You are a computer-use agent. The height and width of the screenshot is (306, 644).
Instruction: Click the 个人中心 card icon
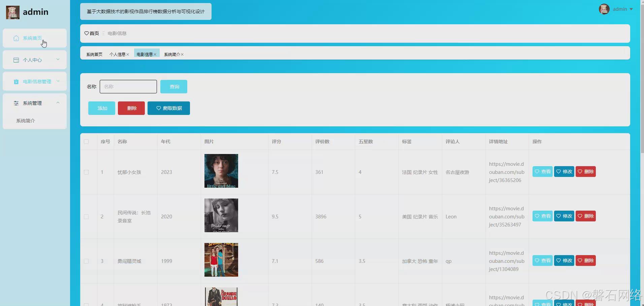(16, 60)
